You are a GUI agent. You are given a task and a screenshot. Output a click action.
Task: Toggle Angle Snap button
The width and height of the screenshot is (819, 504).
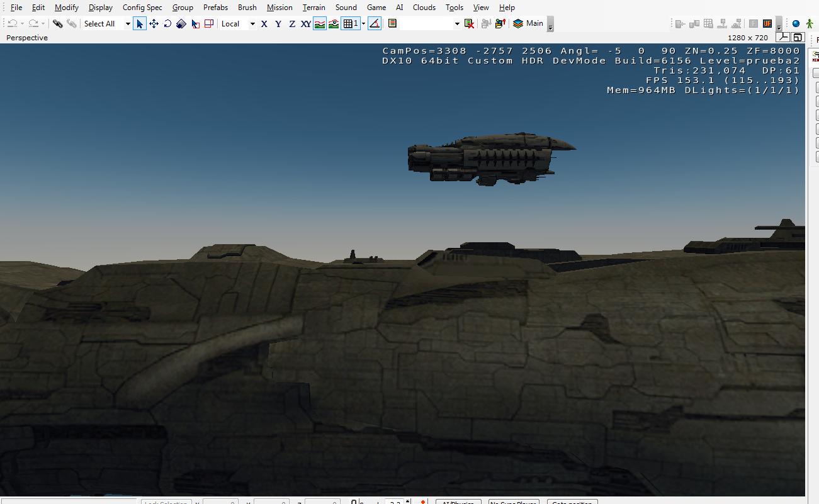(375, 24)
